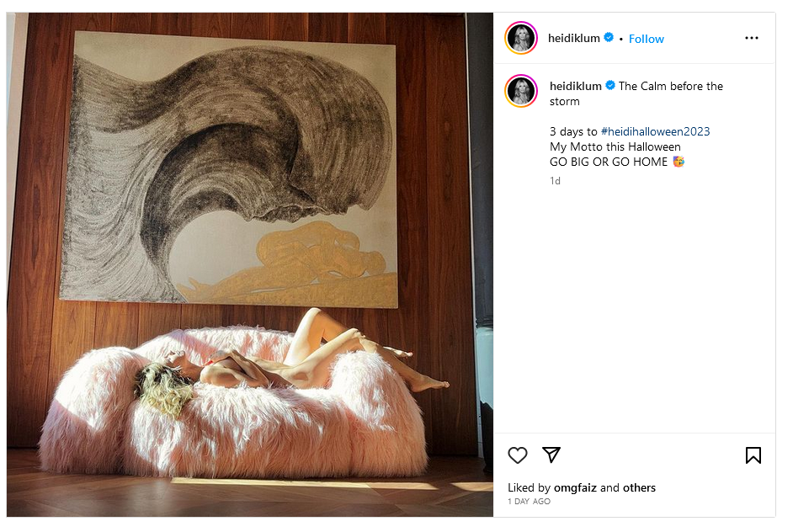Open the heidiklum username link in the caption
The image size is (793, 532).
click(576, 86)
